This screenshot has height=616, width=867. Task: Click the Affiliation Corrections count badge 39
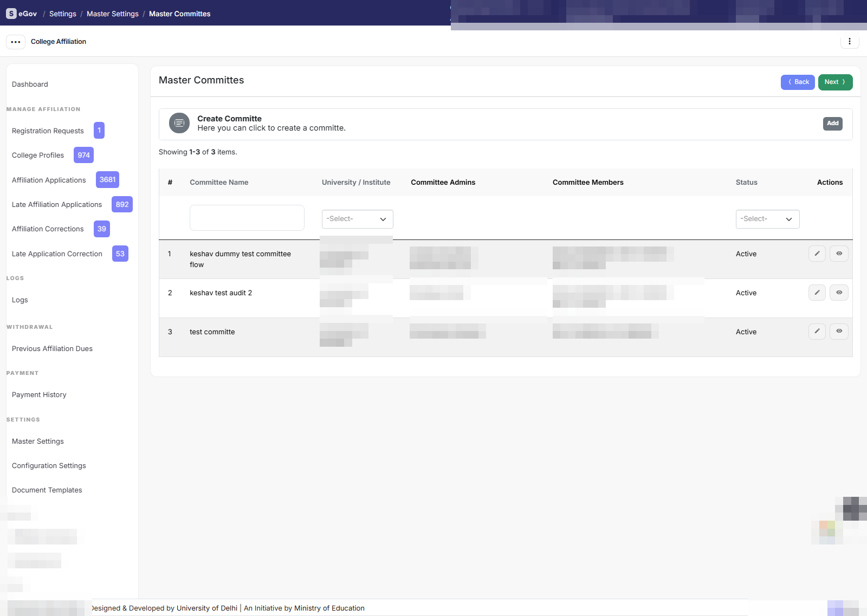102,229
